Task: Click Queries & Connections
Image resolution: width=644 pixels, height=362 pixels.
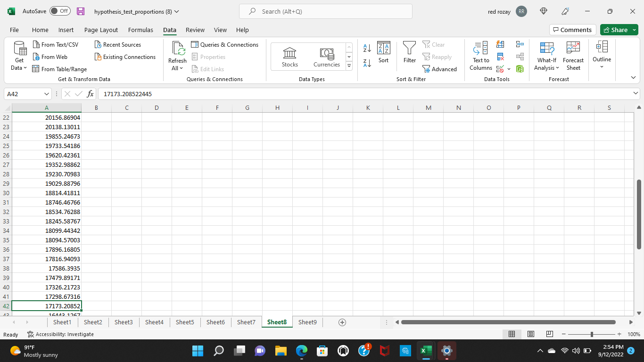Action: [225, 44]
